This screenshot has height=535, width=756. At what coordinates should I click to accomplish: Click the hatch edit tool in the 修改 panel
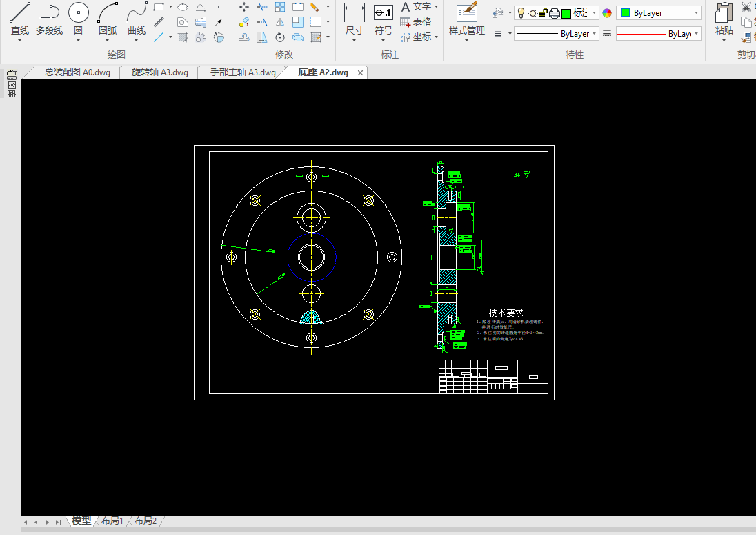tap(317, 37)
